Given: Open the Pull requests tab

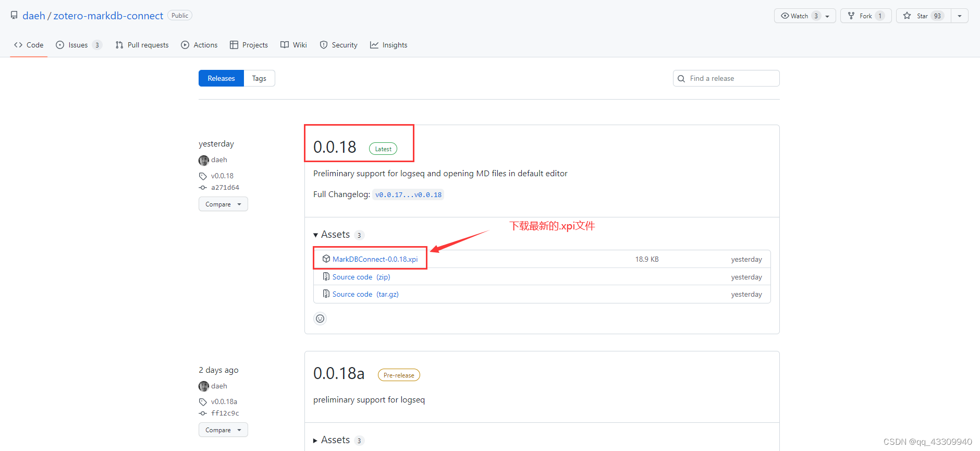Looking at the screenshot, I should [x=142, y=45].
